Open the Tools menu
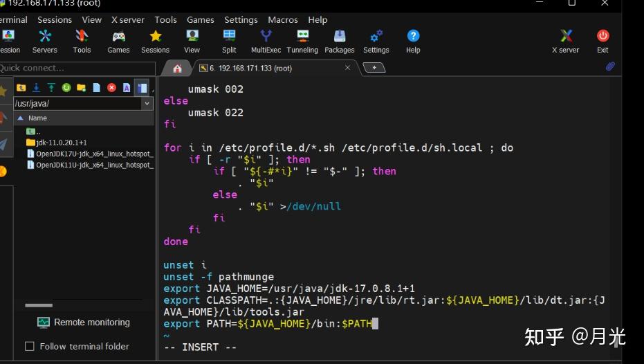The width and height of the screenshot is (644, 364). (165, 19)
